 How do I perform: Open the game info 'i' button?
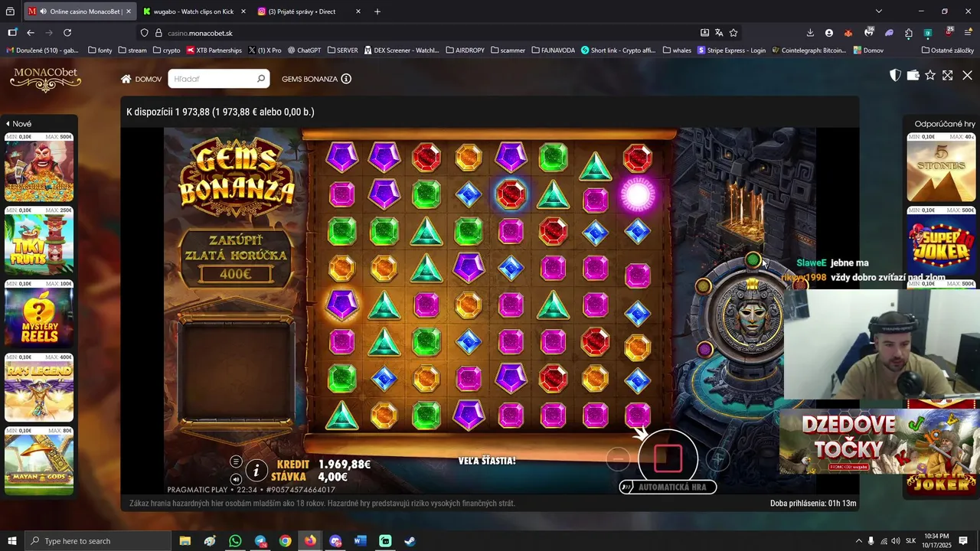(256, 471)
